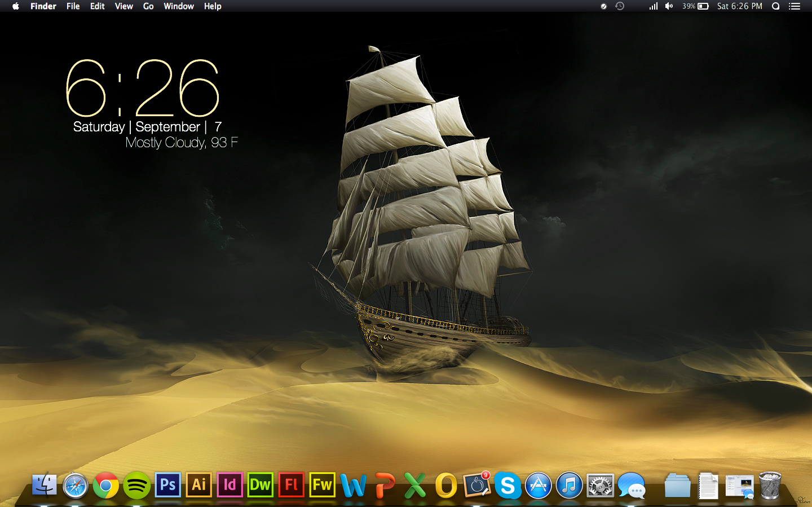The height and width of the screenshot is (507, 812).
Task: Open the Edit menu
Action: [x=98, y=6]
